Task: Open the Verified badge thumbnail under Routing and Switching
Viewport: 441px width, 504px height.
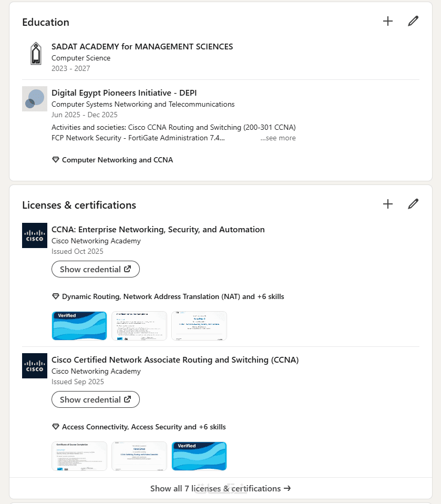Action: [199, 456]
